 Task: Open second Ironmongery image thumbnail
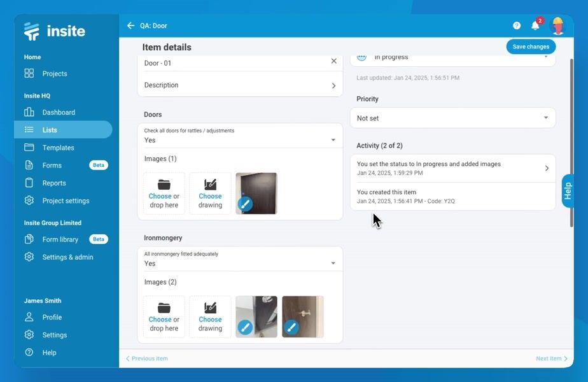[303, 316]
